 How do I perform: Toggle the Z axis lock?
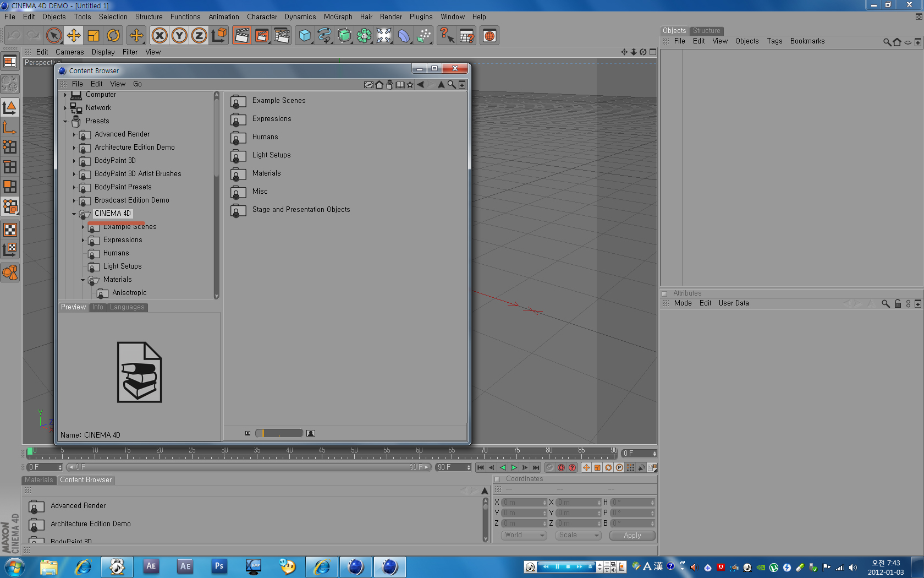[199, 36]
